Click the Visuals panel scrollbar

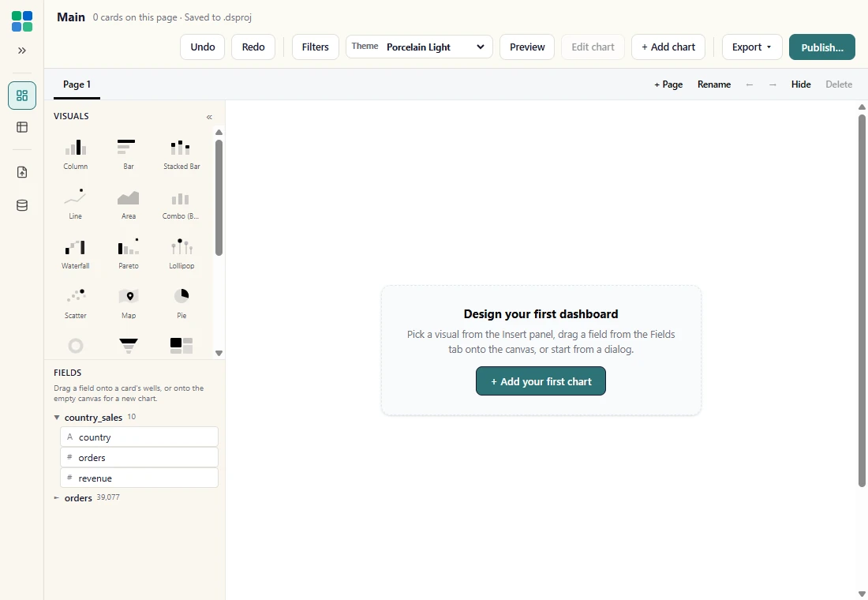pyautogui.click(x=219, y=197)
